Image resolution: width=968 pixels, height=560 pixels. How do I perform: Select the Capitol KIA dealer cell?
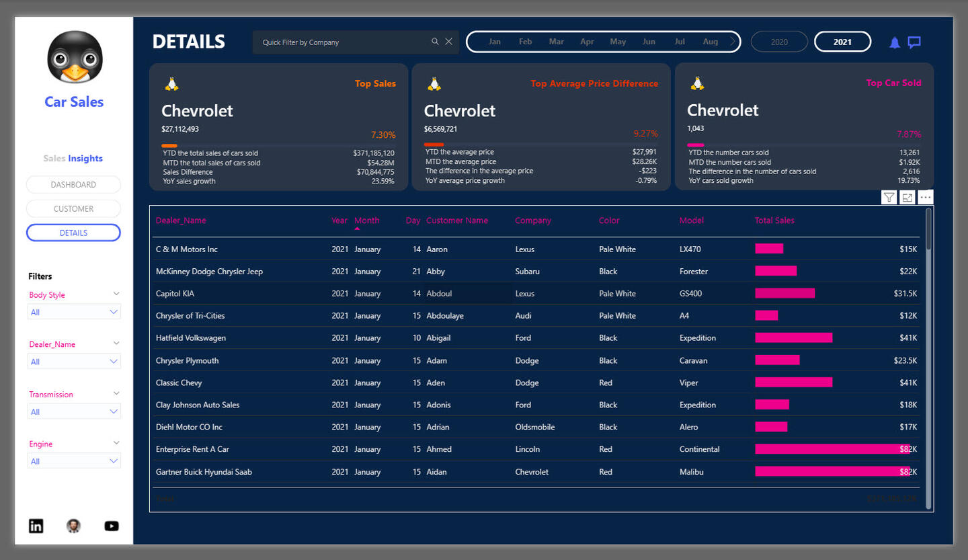click(x=175, y=294)
